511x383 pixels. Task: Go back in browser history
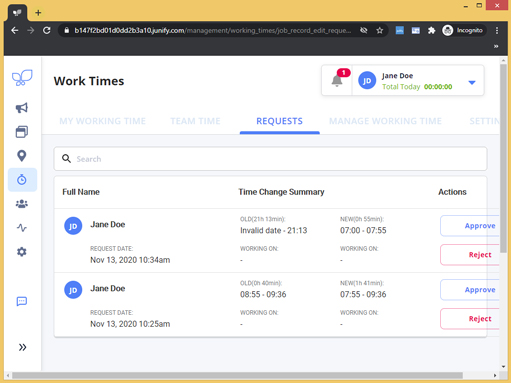pyautogui.click(x=15, y=30)
